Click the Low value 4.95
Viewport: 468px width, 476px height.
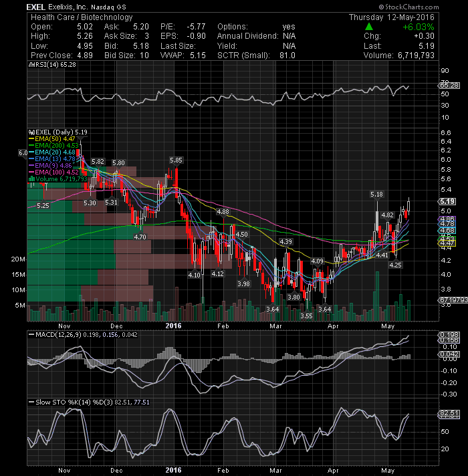point(85,46)
